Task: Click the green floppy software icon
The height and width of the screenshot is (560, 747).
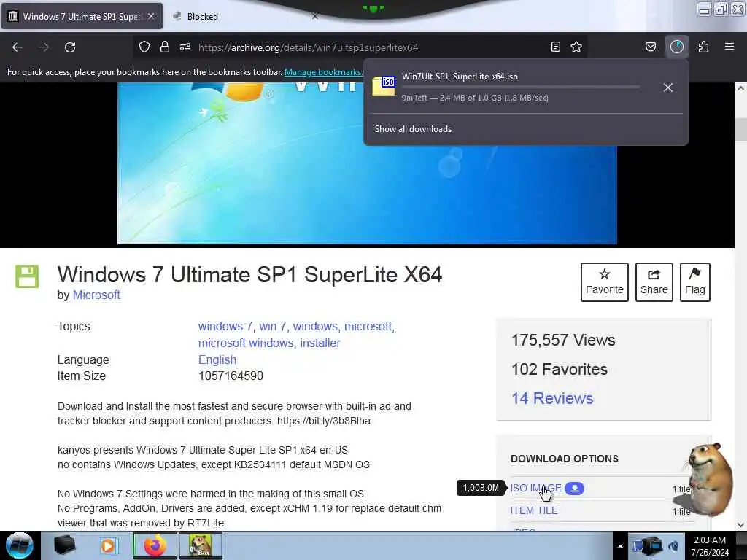Action: (27, 276)
